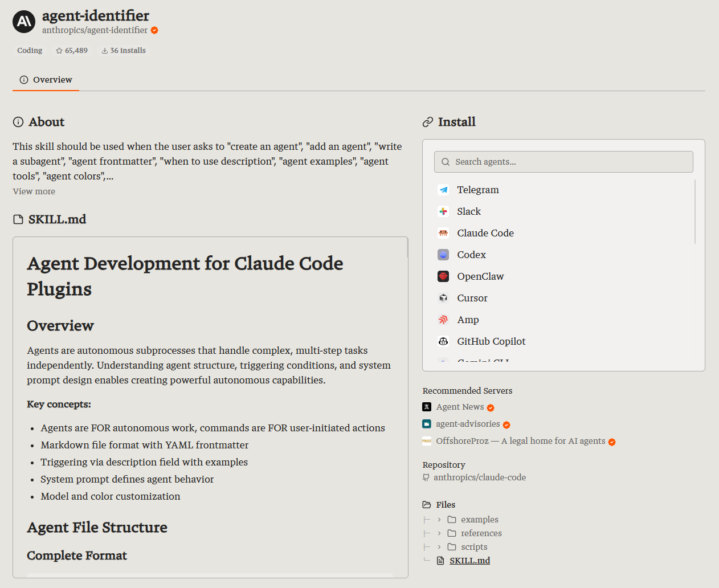This screenshot has height=588, width=719.
Task: Click the SKILL.md preview scrollbar
Action: (407, 247)
